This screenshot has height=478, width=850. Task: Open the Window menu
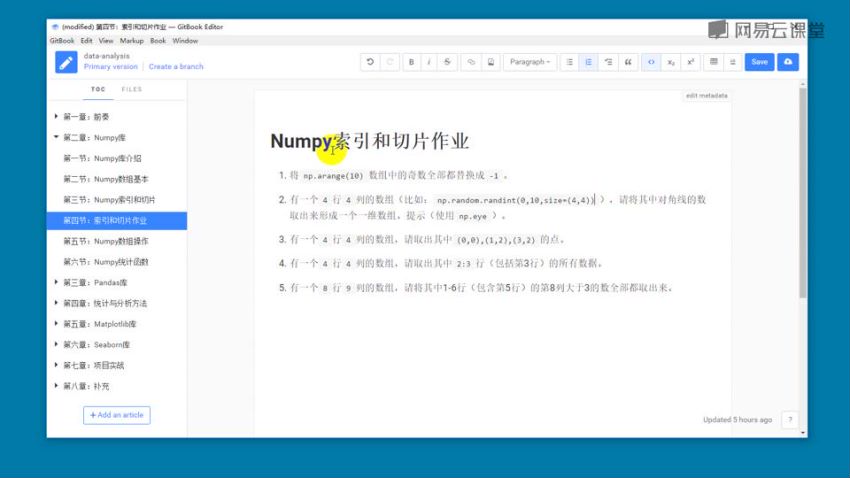pos(185,41)
